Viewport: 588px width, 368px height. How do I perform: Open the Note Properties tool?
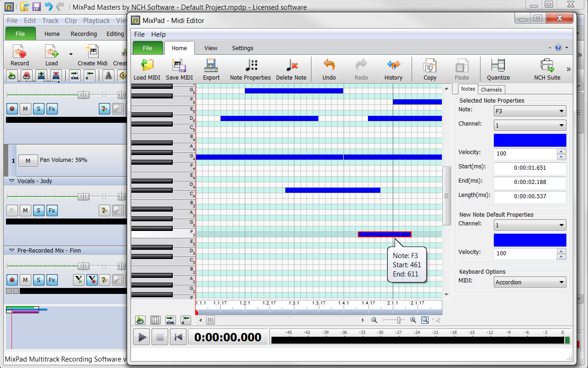pyautogui.click(x=250, y=69)
